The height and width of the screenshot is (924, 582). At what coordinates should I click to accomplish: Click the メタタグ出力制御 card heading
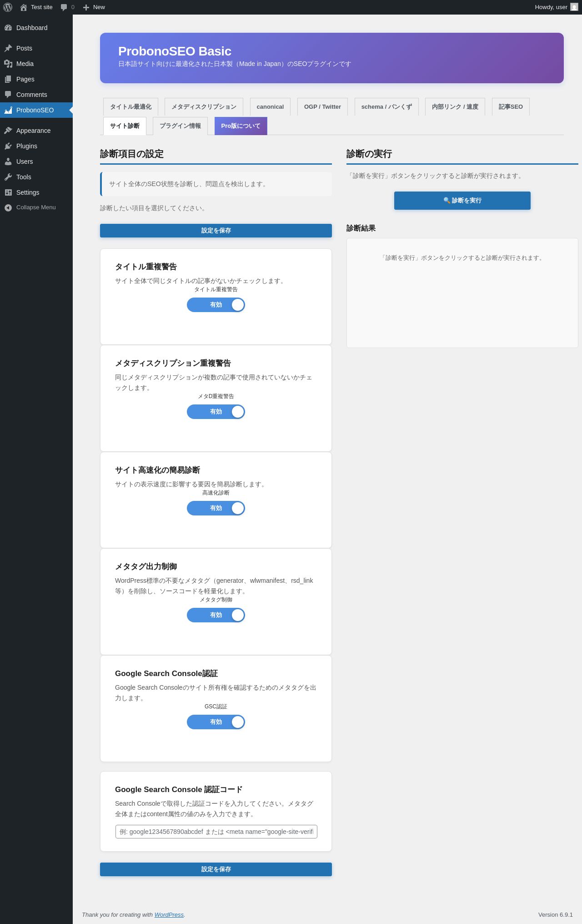[146, 566]
